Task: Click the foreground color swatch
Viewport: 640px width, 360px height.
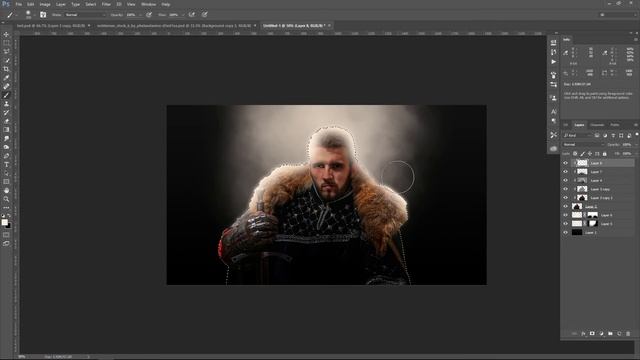Action: 4,222
